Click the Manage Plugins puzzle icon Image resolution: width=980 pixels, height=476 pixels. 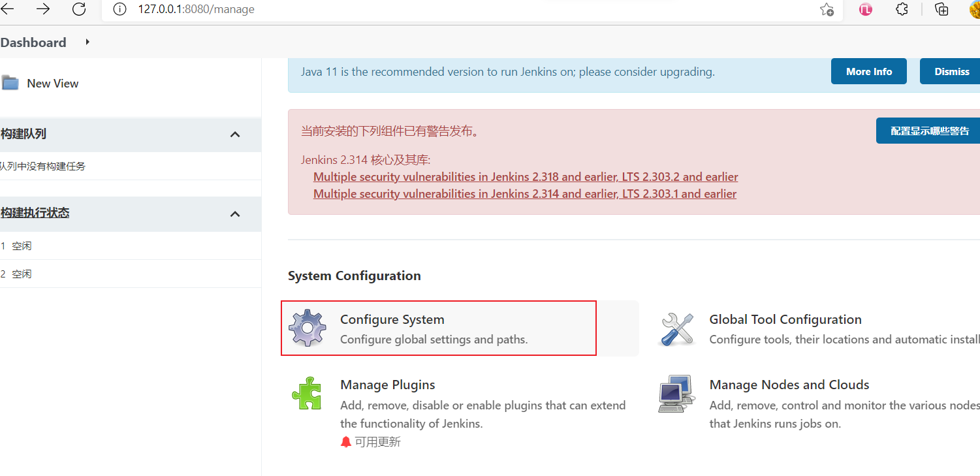pyautogui.click(x=307, y=393)
